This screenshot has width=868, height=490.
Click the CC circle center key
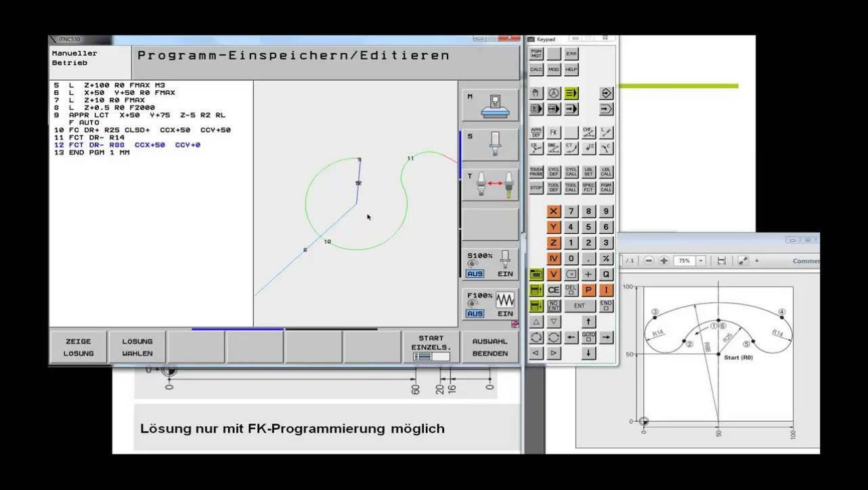[589, 148]
